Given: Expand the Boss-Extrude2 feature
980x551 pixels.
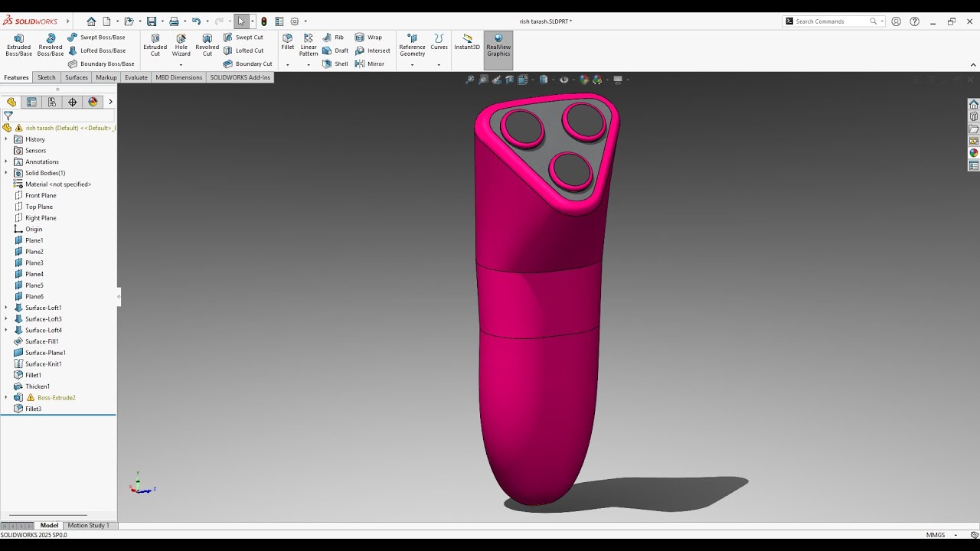Looking at the screenshot, I should click(6, 398).
